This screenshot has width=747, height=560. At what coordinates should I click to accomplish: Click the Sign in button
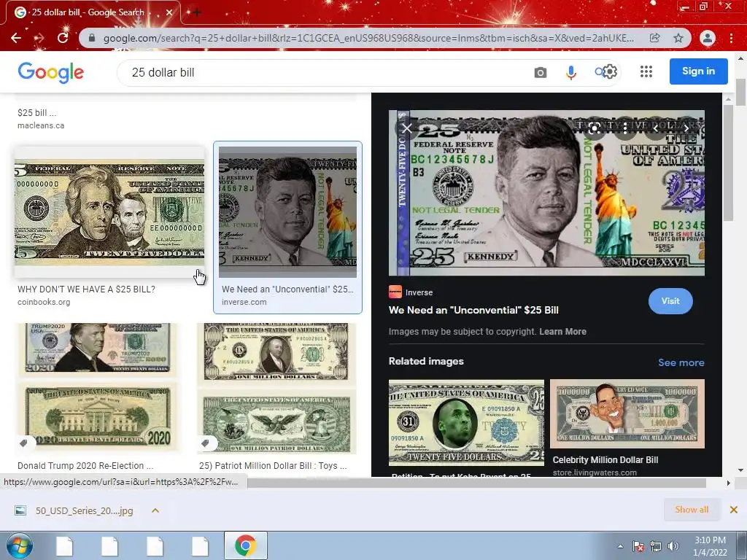(x=698, y=71)
